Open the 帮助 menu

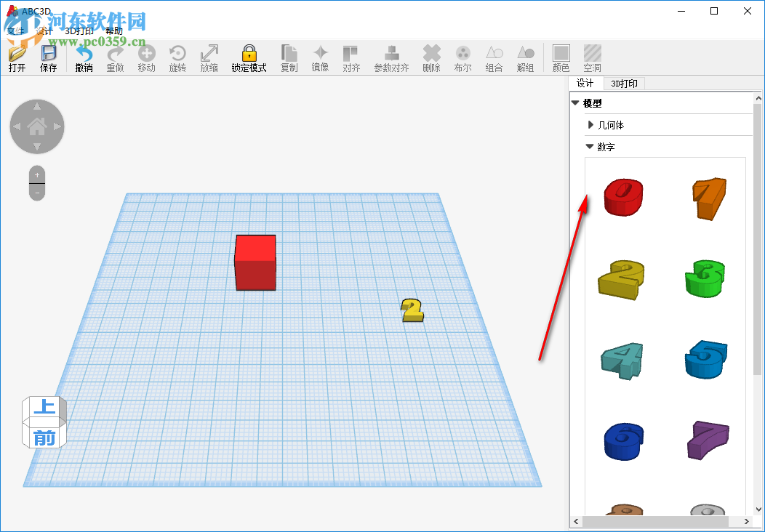click(x=114, y=31)
